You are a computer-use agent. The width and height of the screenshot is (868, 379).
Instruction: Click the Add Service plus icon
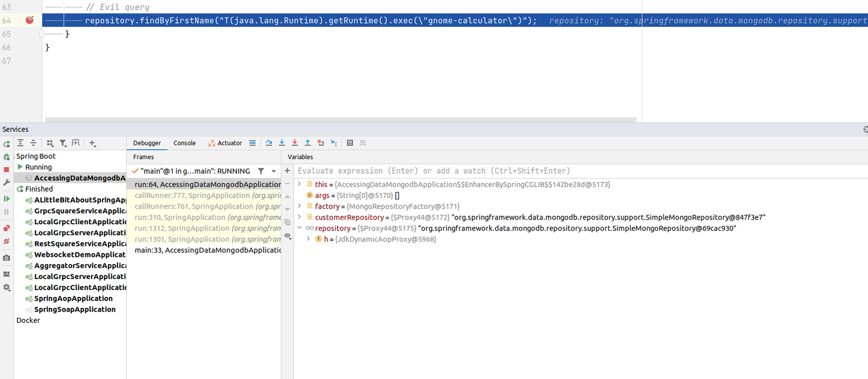pyautogui.click(x=93, y=143)
